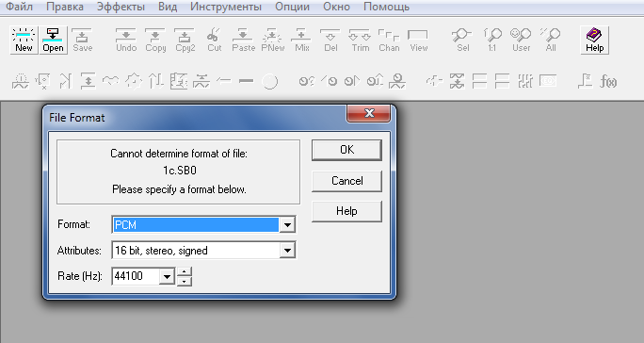This screenshot has height=343, width=644.
Task: Click the Zoom All magnifier icon
Action: [551, 40]
